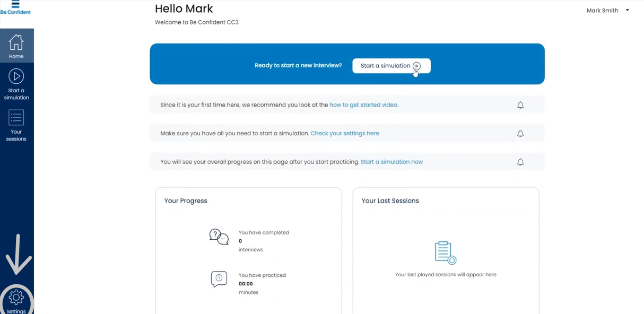Open Your sessions list icon in sidebar
Viewport: 644px width, 314px height.
click(x=16, y=118)
